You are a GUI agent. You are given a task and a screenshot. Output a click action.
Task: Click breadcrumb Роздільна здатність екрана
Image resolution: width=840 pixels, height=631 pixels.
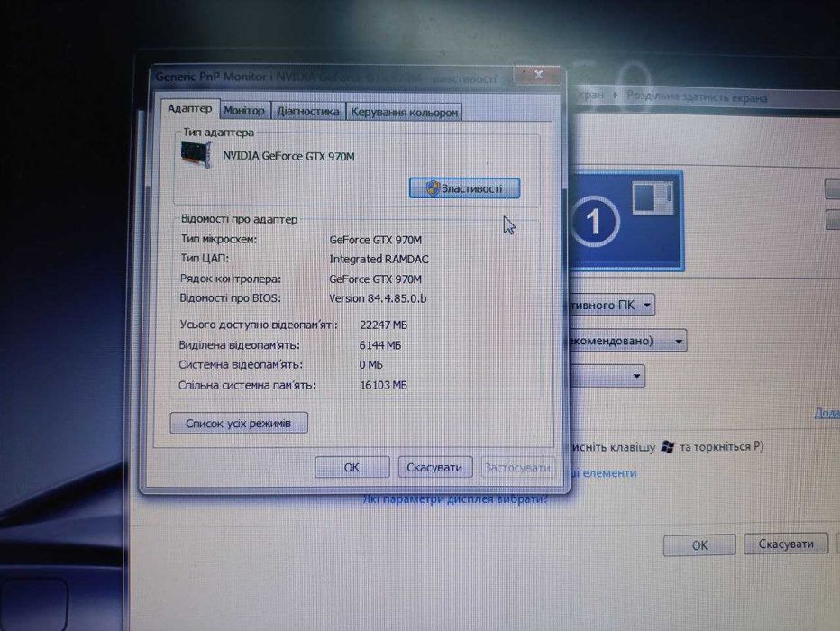pyautogui.click(x=697, y=97)
